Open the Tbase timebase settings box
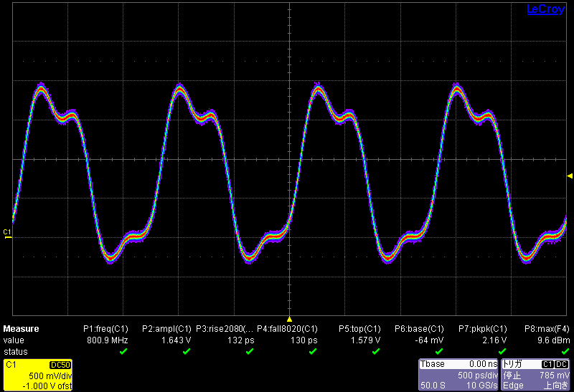 [x=458, y=375]
